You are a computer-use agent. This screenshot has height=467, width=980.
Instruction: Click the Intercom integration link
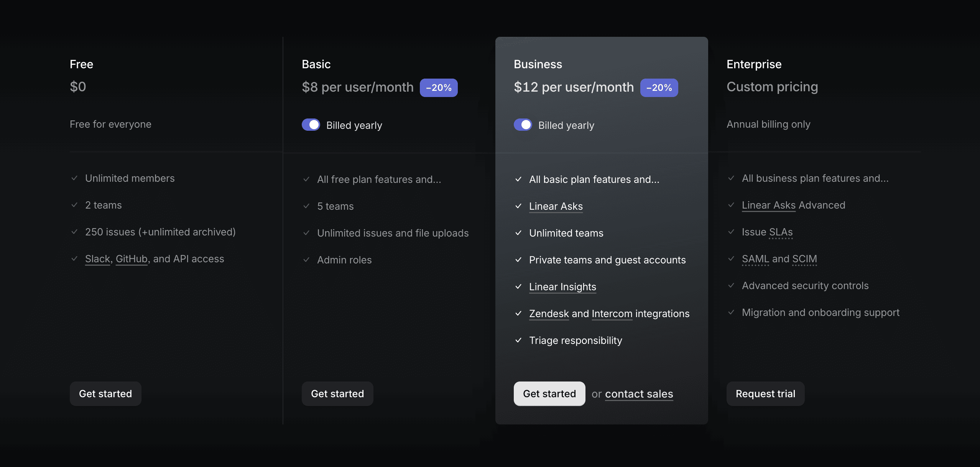click(612, 314)
